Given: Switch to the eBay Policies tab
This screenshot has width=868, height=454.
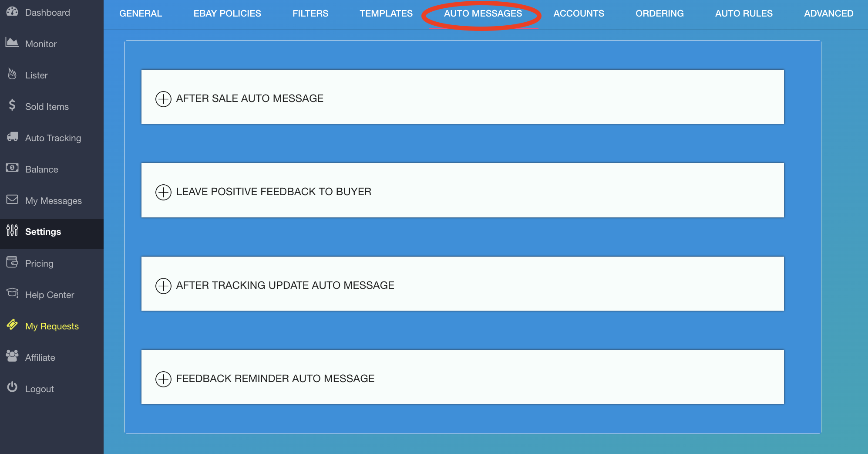Looking at the screenshot, I should point(227,14).
